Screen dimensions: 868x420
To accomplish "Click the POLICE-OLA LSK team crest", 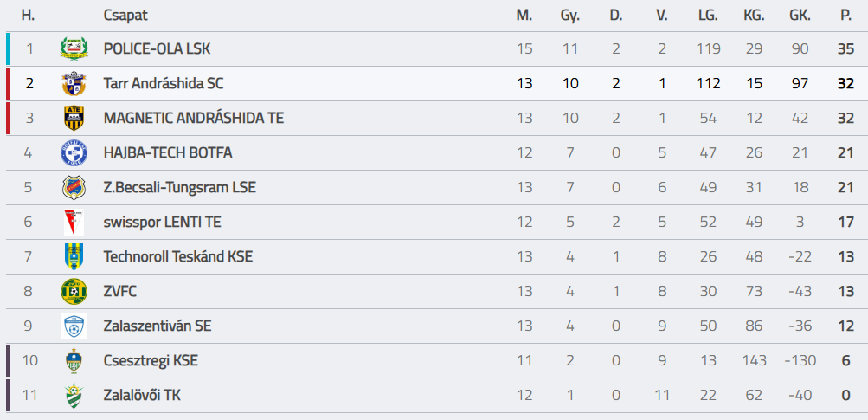I will [x=74, y=48].
